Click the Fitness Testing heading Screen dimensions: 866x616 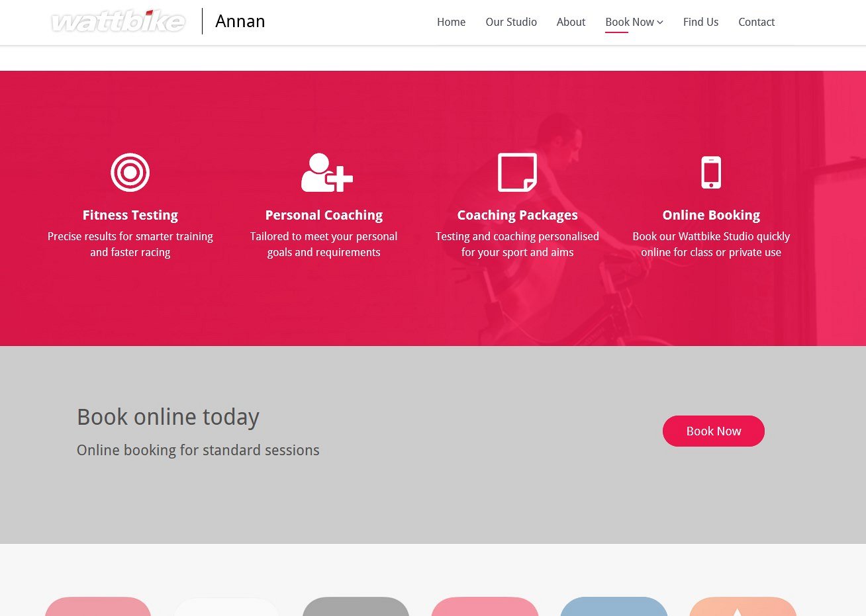click(130, 215)
